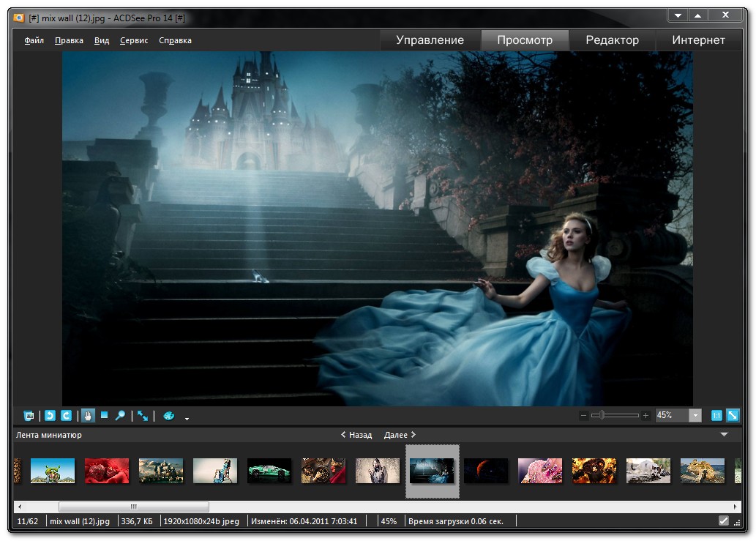The width and height of the screenshot is (756, 541).
Task: Switch to the Интернет mode tab
Action: pos(699,40)
